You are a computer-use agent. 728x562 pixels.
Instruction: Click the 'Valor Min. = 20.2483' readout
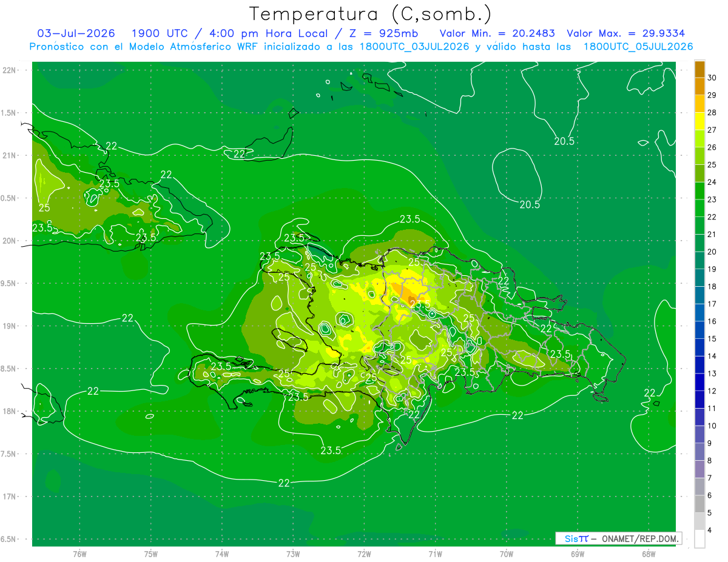tap(497, 33)
